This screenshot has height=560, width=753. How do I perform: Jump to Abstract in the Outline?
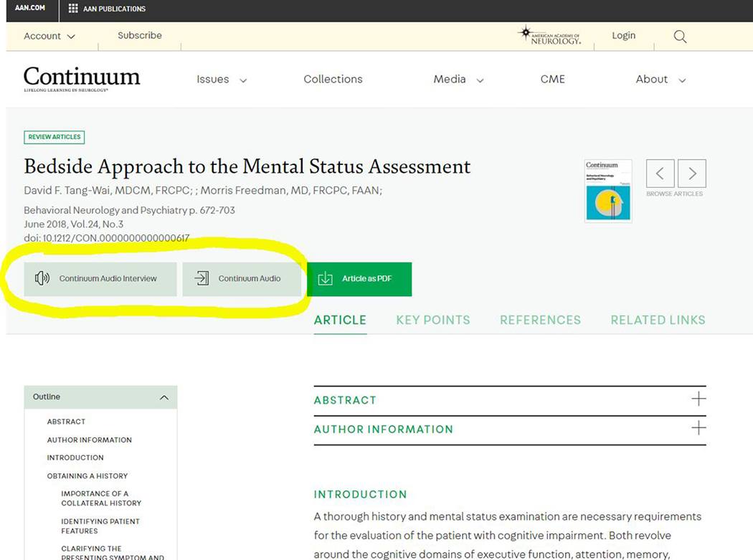(66, 422)
